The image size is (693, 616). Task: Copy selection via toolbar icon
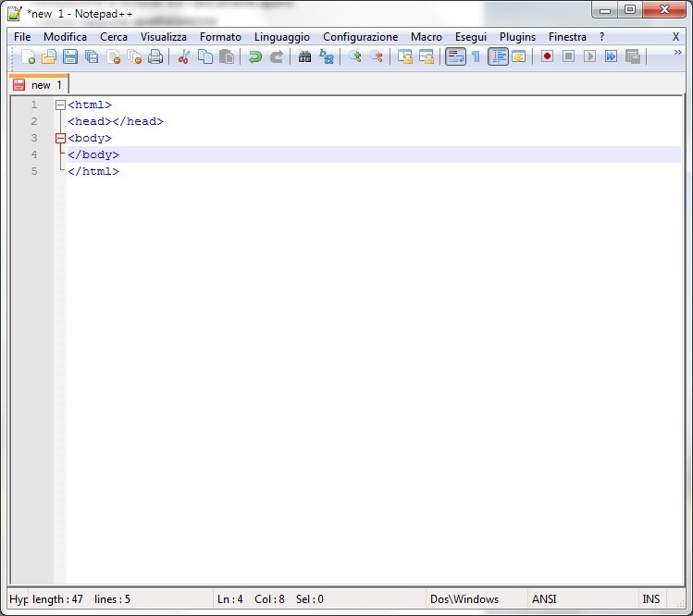pyautogui.click(x=205, y=56)
